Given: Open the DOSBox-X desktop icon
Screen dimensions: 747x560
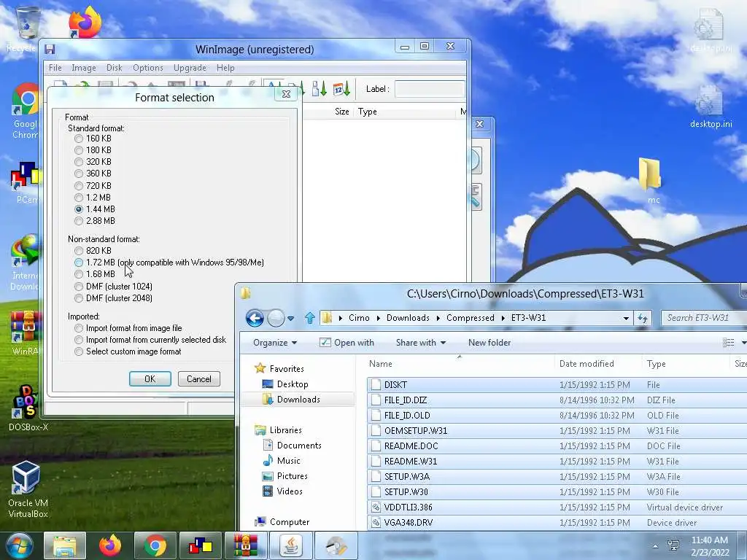Looking at the screenshot, I should pos(28,408).
